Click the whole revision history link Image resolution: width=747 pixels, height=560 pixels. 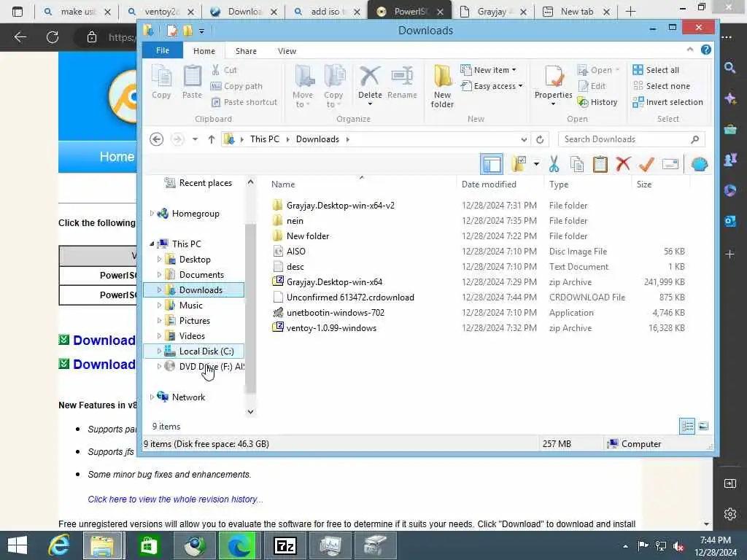pyautogui.click(x=175, y=499)
